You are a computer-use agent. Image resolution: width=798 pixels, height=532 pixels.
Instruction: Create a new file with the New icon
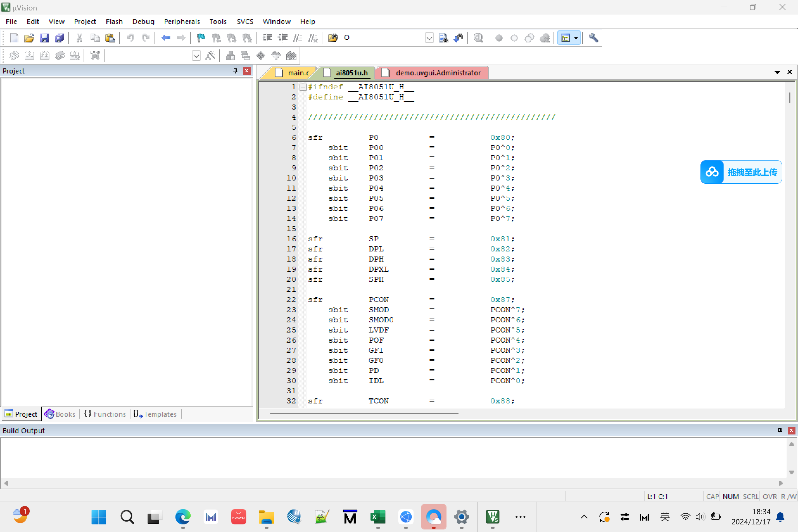[x=14, y=38]
